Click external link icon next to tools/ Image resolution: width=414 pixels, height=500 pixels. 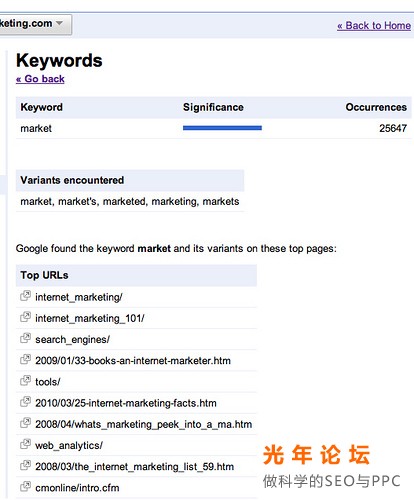pos(25,381)
